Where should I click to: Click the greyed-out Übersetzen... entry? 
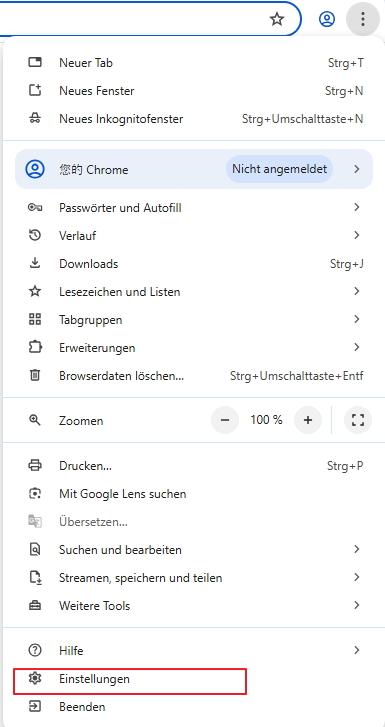point(194,522)
